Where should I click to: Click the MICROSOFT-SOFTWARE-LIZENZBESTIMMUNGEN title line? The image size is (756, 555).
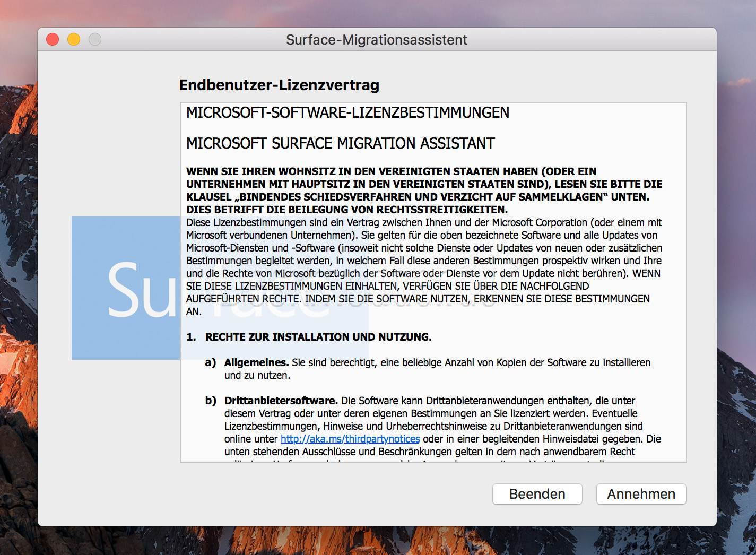pyautogui.click(x=347, y=112)
